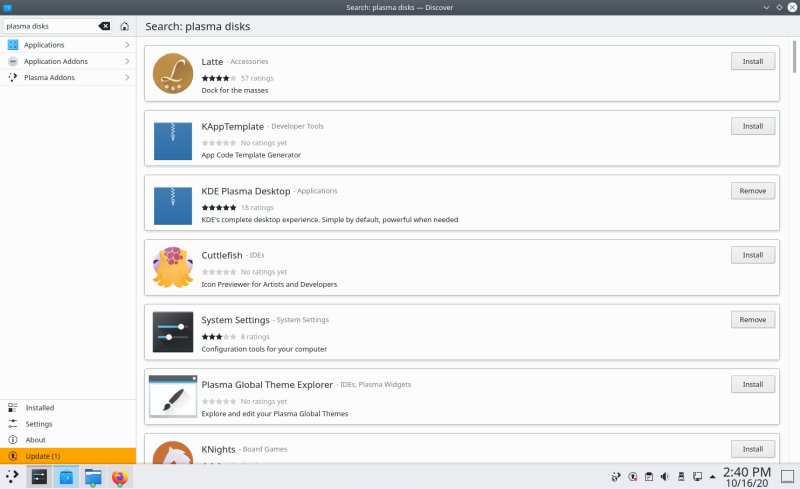Install Cuttlefish
The image size is (800, 489).
click(x=753, y=255)
